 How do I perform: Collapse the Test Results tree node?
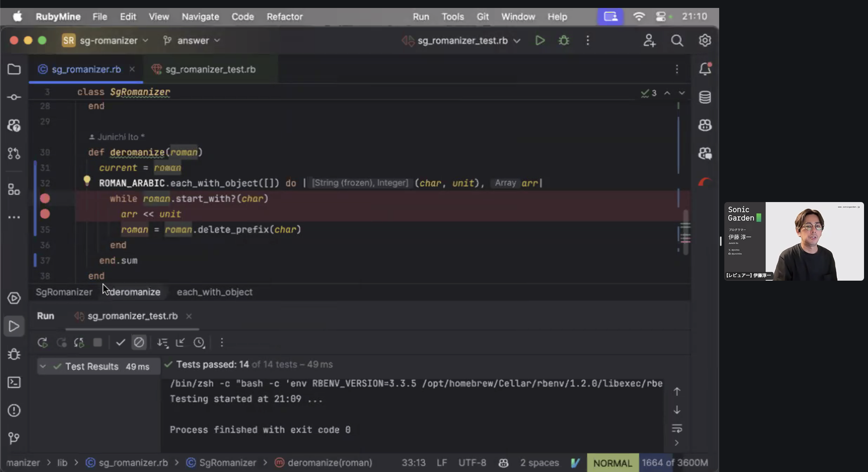(x=43, y=366)
